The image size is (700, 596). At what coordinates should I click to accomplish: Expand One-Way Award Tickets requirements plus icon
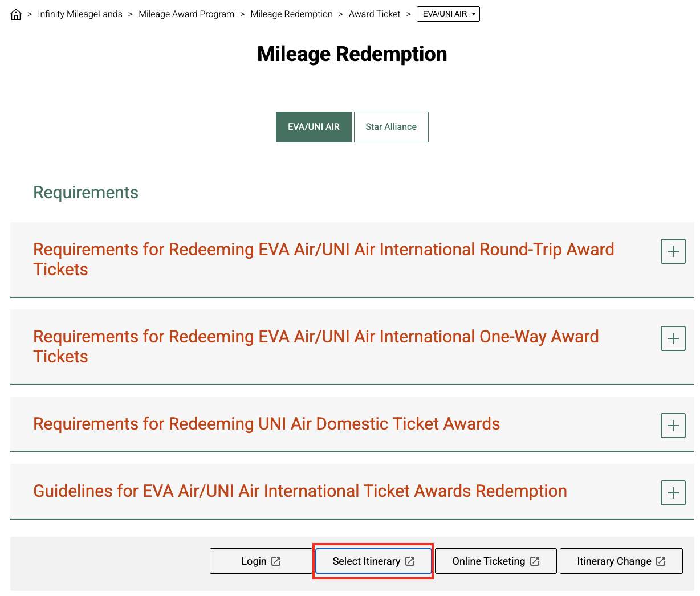(x=673, y=338)
